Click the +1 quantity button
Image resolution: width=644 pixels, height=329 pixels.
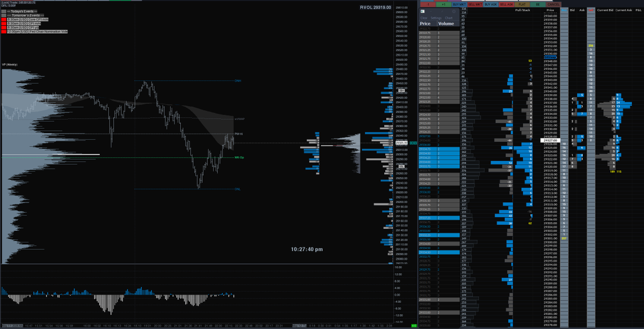[443, 4]
